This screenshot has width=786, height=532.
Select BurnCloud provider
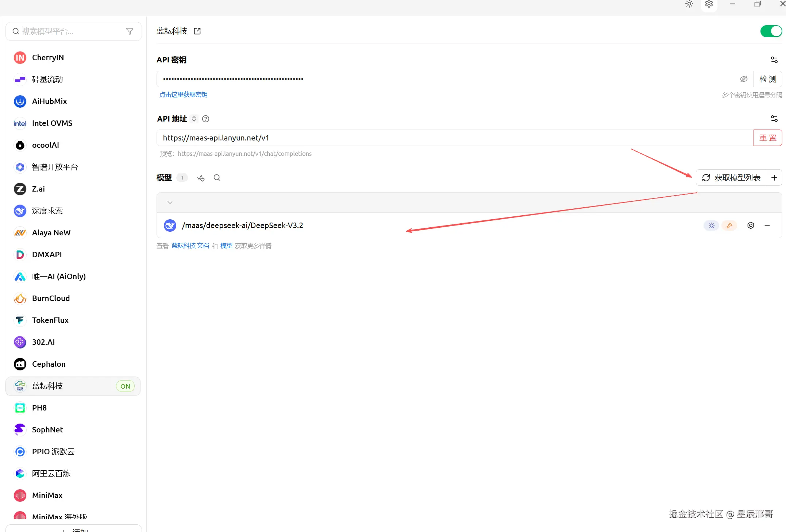73,298
